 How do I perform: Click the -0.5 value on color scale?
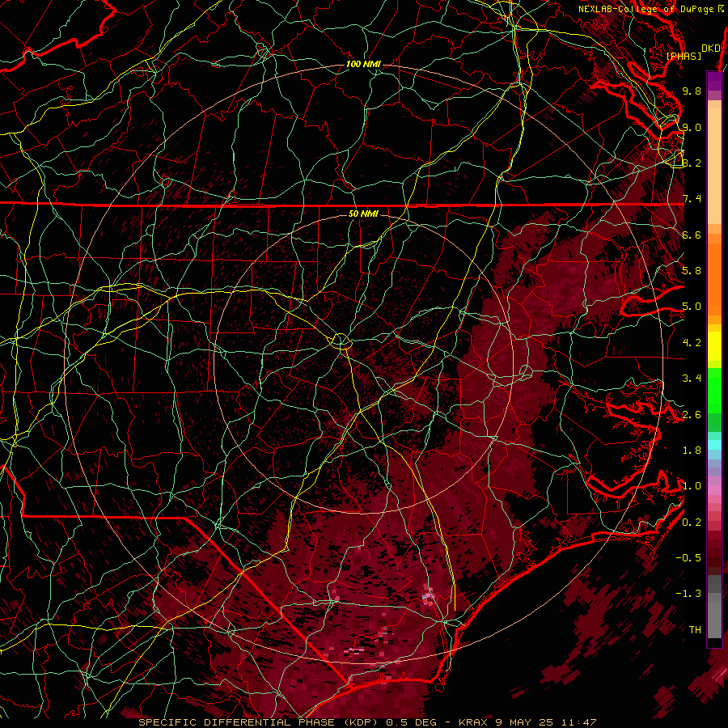click(x=688, y=558)
